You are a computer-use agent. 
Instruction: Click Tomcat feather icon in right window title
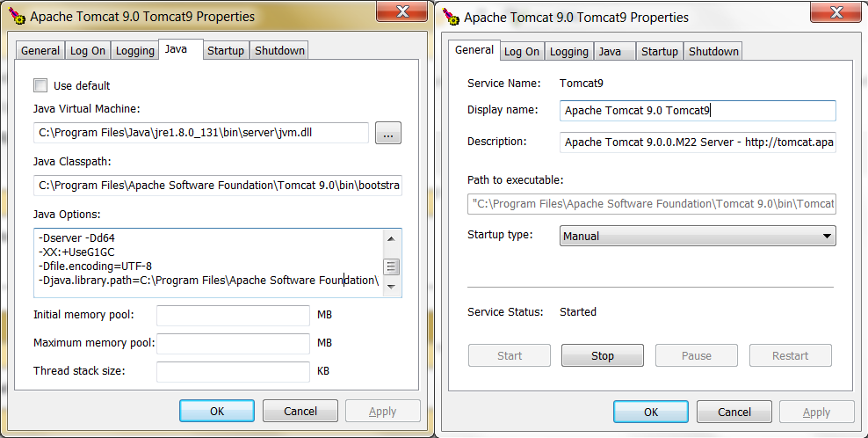pos(452,18)
